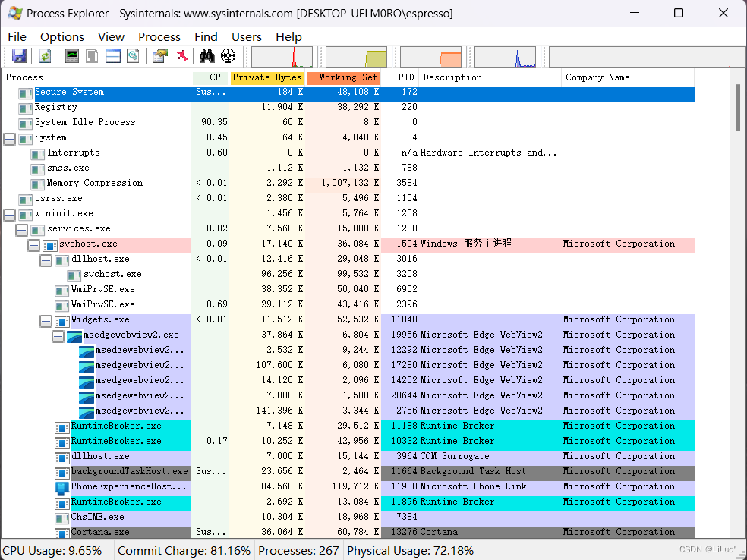Click the Process Explorer title bar app icon
The height and width of the screenshot is (560, 747).
pos(15,13)
